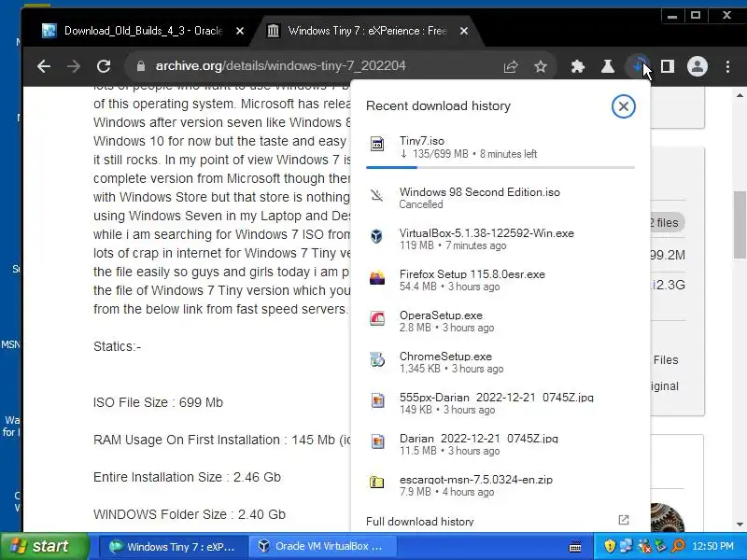Image resolution: width=747 pixels, height=560 pixels.
Task: Open Firefox Setup 115.8.0esr.exe download
Action: [500, 280]
